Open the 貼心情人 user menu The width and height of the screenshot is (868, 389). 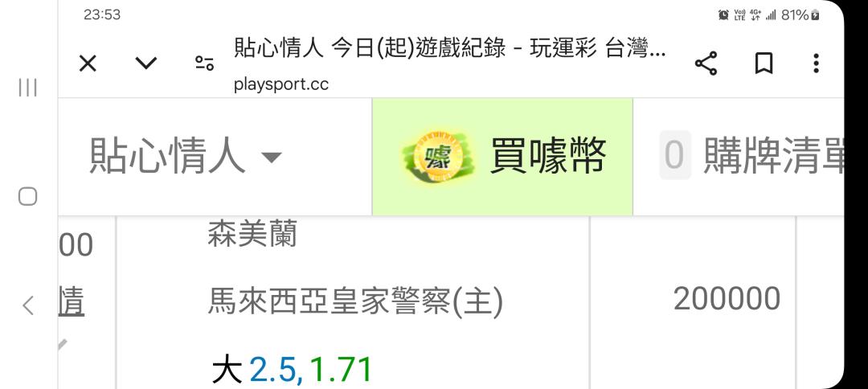click(186, 157)
